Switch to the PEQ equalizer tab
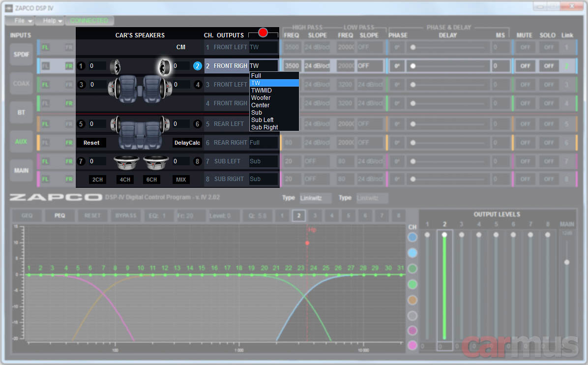The height and width of the screenshot is (365, 588). [x=59, y=215]
